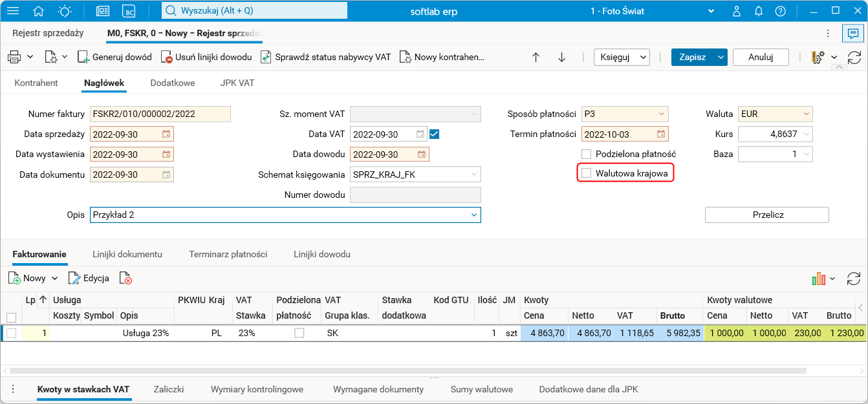Screen dimensions: 868x404
Task: Click the move up arrow icon
Action: point(536,57)
